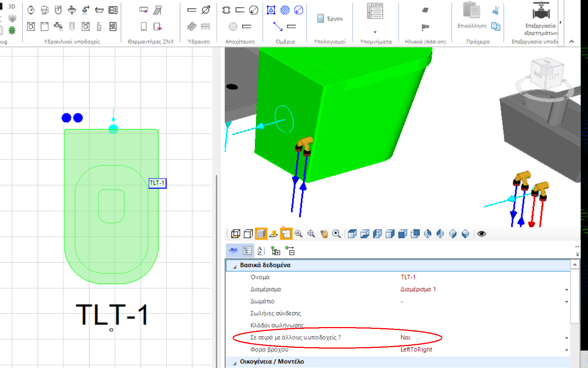Select the washing machine fixture tool
588x368 pixels.
(x=31, y=26)
